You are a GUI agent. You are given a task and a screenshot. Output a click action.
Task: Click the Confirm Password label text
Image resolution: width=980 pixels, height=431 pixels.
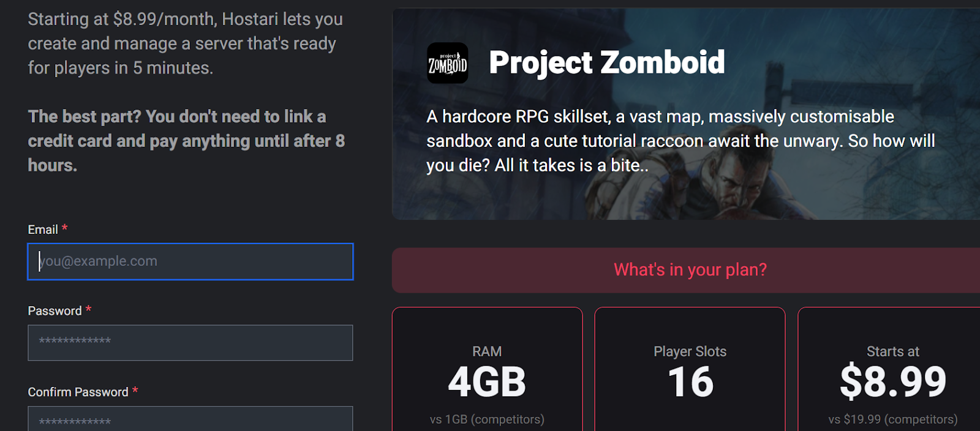pos(78,392)
